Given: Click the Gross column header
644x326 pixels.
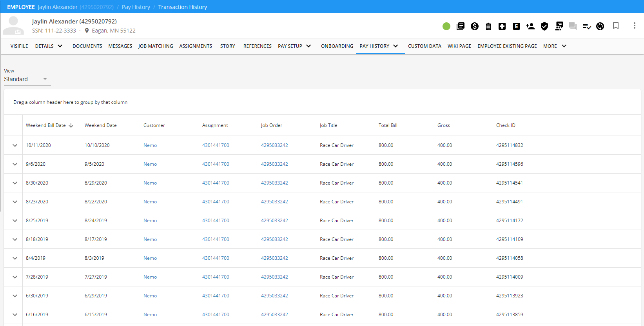Looking at the screenshot, I should click(444, 125).
